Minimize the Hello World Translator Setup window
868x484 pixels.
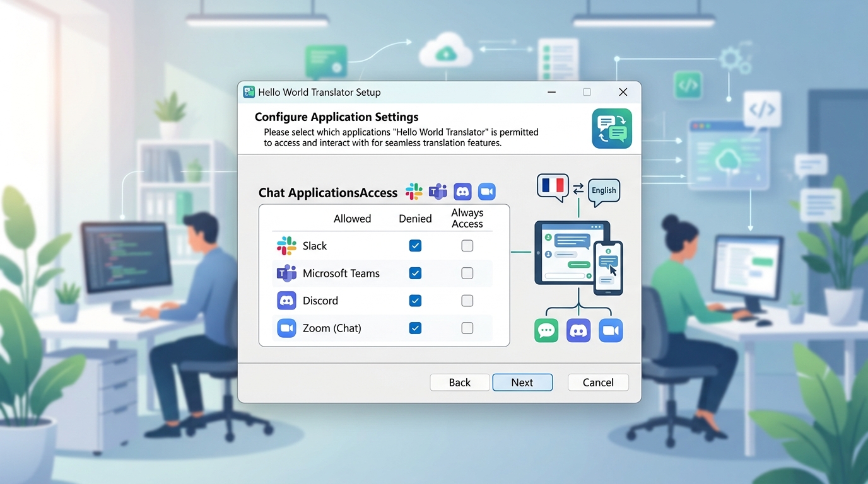coord(552,92)
